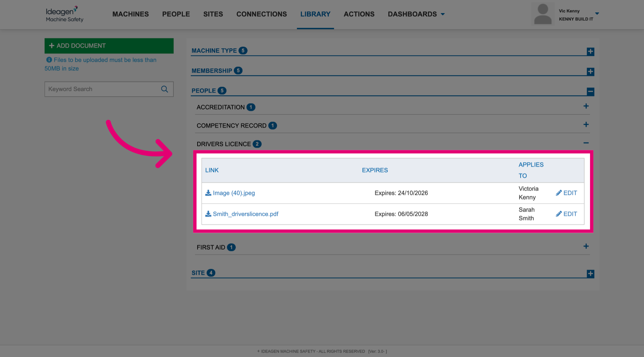Select the Library tab
The width and height of the screenshot is (644, 357).
[315, 14]
